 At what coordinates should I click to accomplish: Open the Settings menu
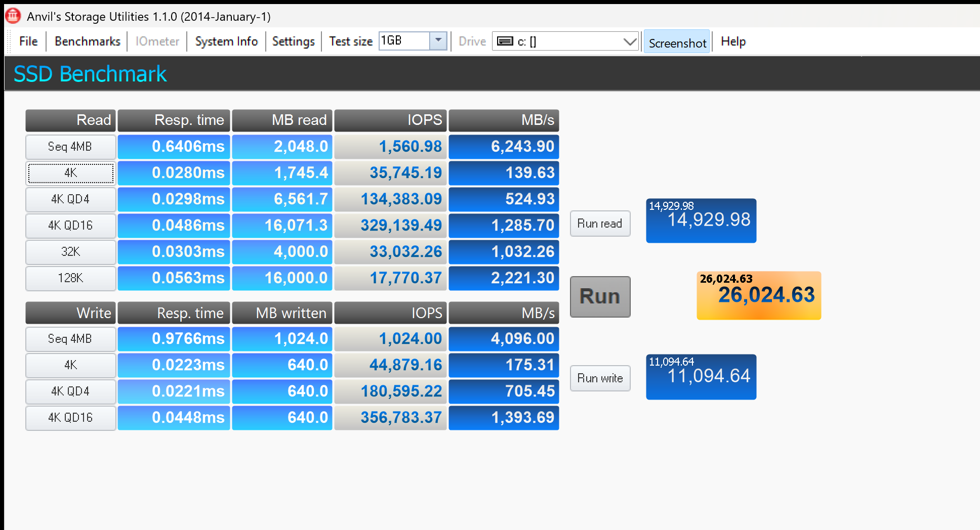[x=293, y=41]
